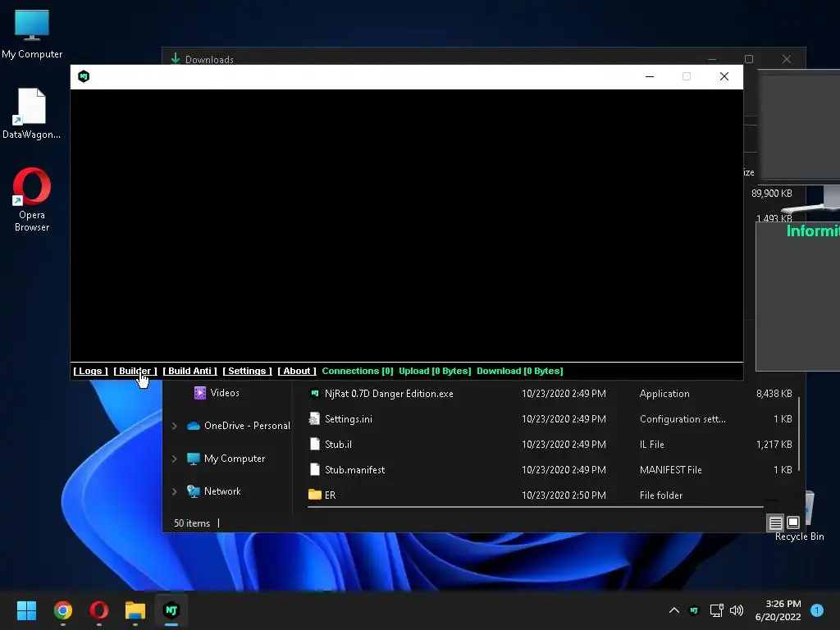This screenshot has width=840, height=630.
Task: Click the NjRat window title icon
Action: 84,76
